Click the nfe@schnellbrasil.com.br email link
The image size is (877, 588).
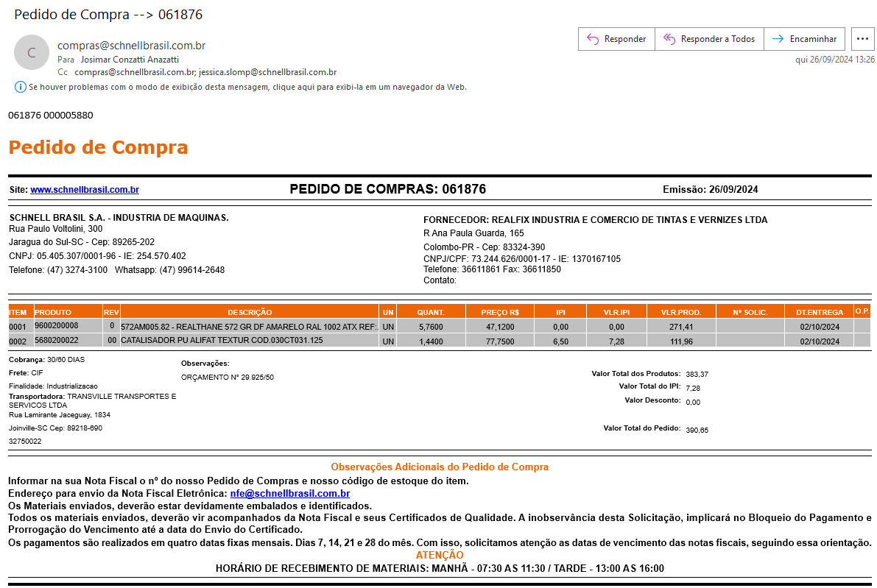tap(289, 494)
